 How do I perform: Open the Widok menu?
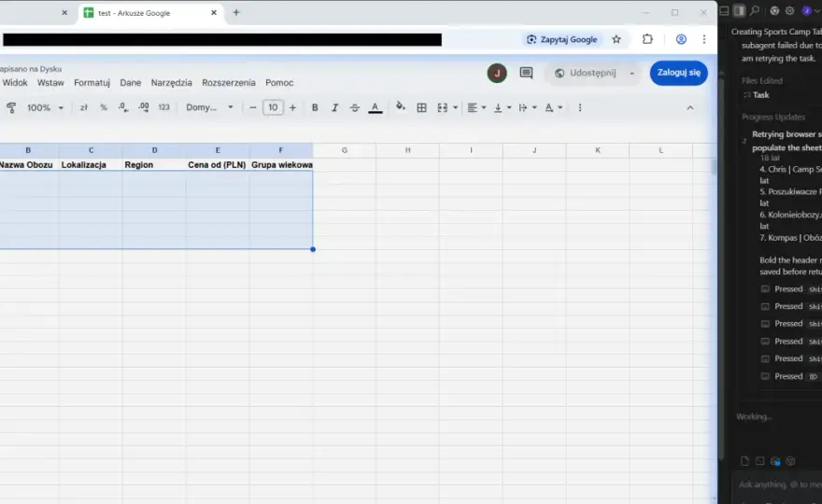point(15,83)
